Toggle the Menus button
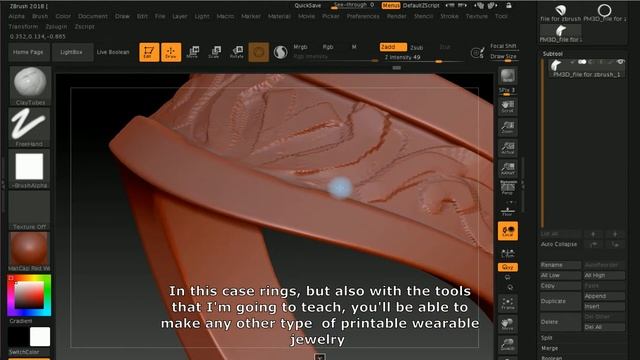The image size is (640, 360). tap(391, 6)
